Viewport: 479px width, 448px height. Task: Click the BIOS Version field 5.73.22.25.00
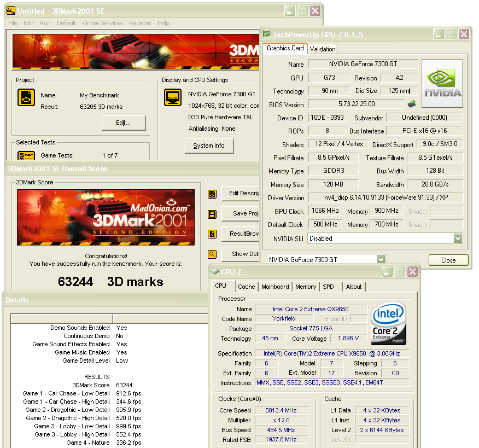pos(357,104)
